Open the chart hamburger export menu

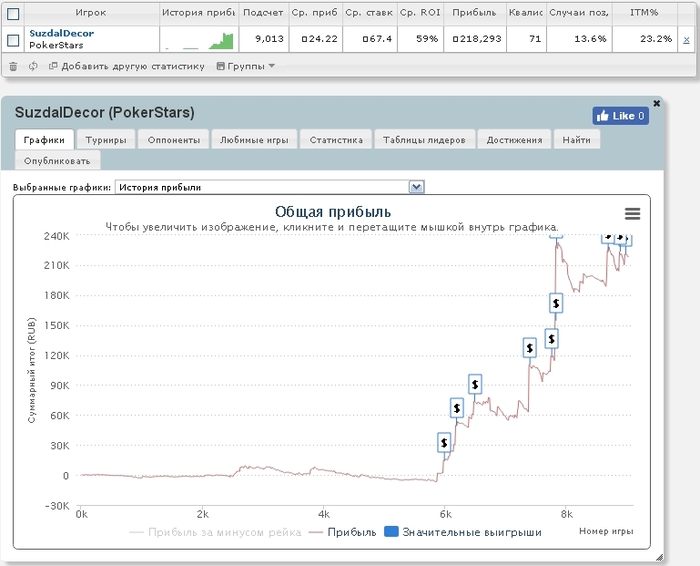click(x=632, y=214)
